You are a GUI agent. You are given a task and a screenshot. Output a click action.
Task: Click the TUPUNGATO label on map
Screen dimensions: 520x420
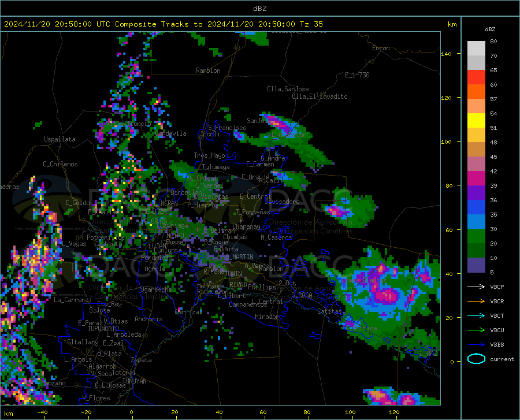[x=103, y=329]
